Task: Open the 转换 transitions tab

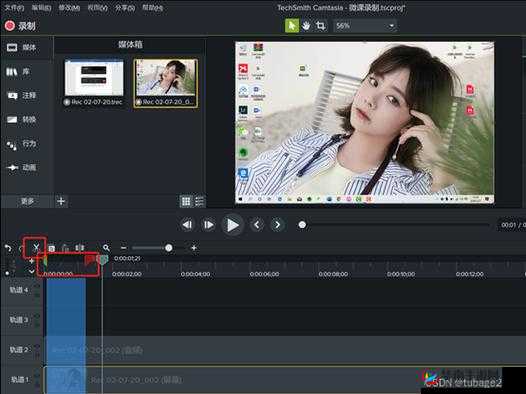Action: [21, 120]
